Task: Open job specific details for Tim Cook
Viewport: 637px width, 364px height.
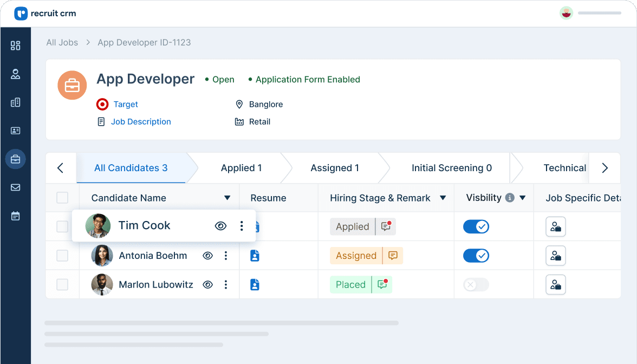Action: 555,226
